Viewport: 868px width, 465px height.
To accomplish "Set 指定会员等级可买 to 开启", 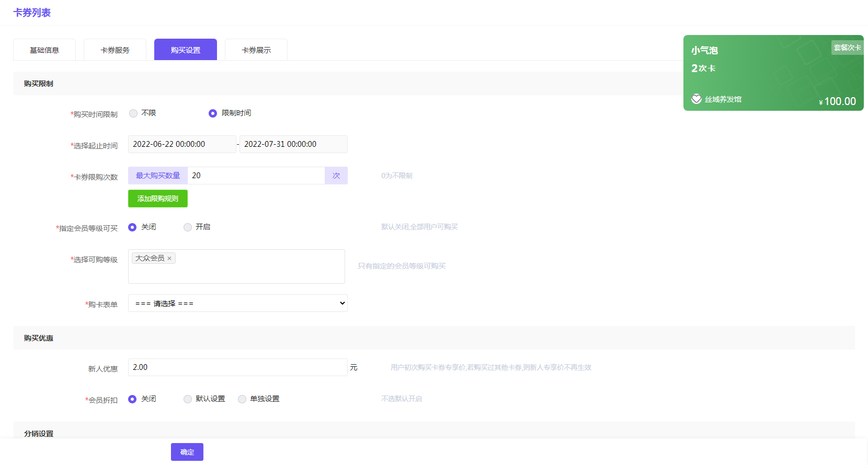I will (188, 227).
